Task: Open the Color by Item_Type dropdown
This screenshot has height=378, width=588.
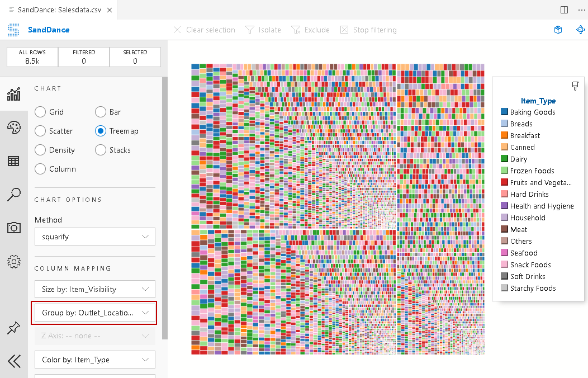Action: 95,360
